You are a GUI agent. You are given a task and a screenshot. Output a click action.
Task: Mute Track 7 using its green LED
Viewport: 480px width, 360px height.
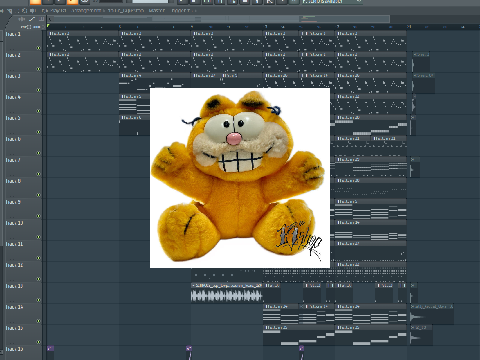(x=39, y=174)
